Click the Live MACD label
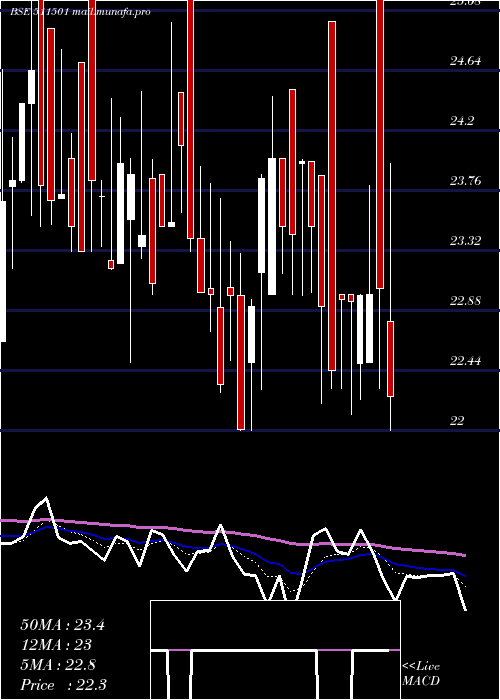This screenshot has width=500, height=700. click(421, 674)
